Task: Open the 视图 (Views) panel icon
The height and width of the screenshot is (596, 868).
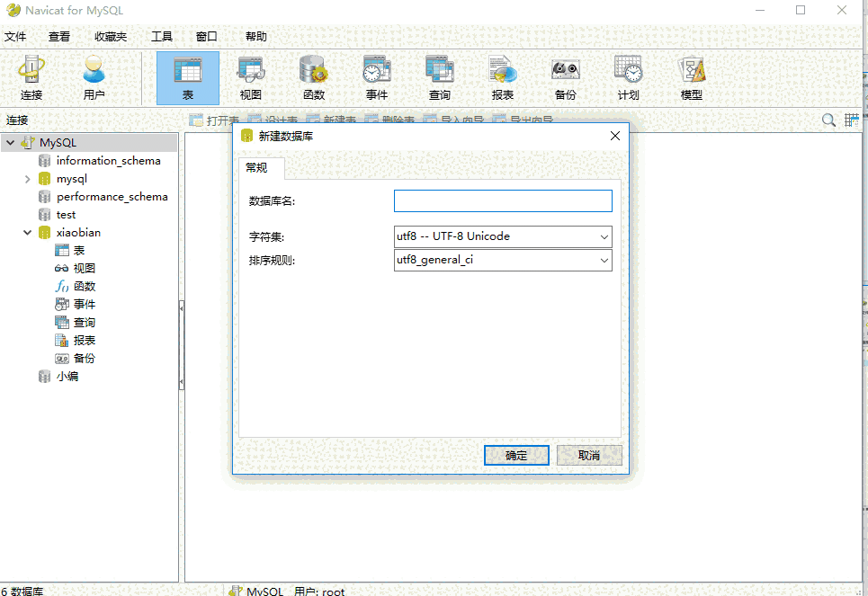Action: (250, 77)
